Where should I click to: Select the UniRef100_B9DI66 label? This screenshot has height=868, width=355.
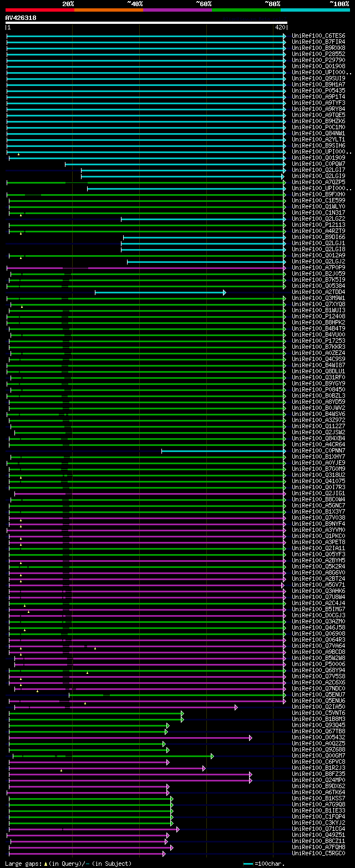318,237
